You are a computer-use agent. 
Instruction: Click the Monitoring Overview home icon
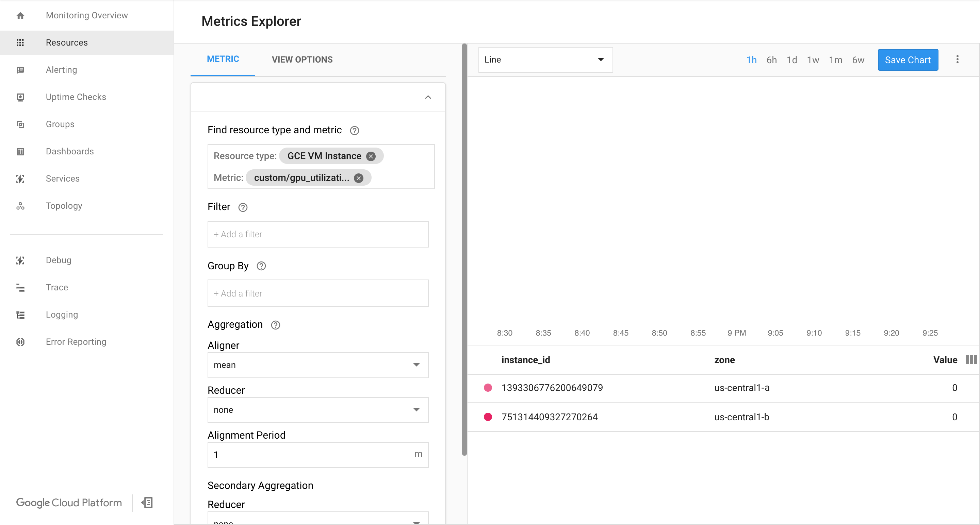(20, 16)
